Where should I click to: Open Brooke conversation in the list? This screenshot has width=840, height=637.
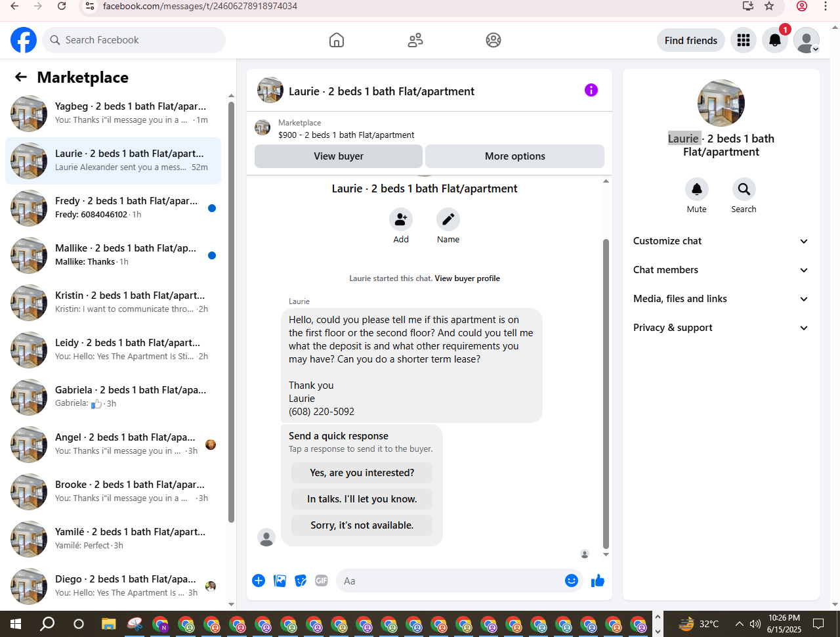[x=113, y=492]
